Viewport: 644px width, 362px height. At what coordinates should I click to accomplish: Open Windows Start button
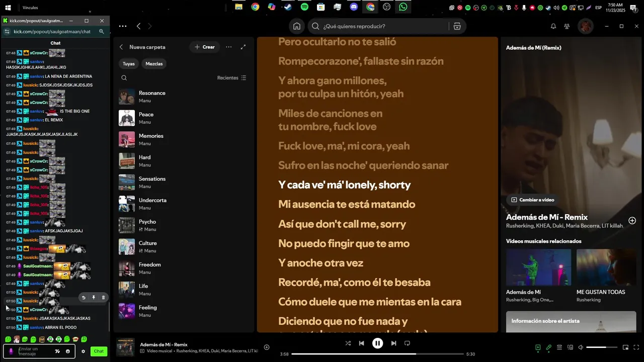(8, 8)
